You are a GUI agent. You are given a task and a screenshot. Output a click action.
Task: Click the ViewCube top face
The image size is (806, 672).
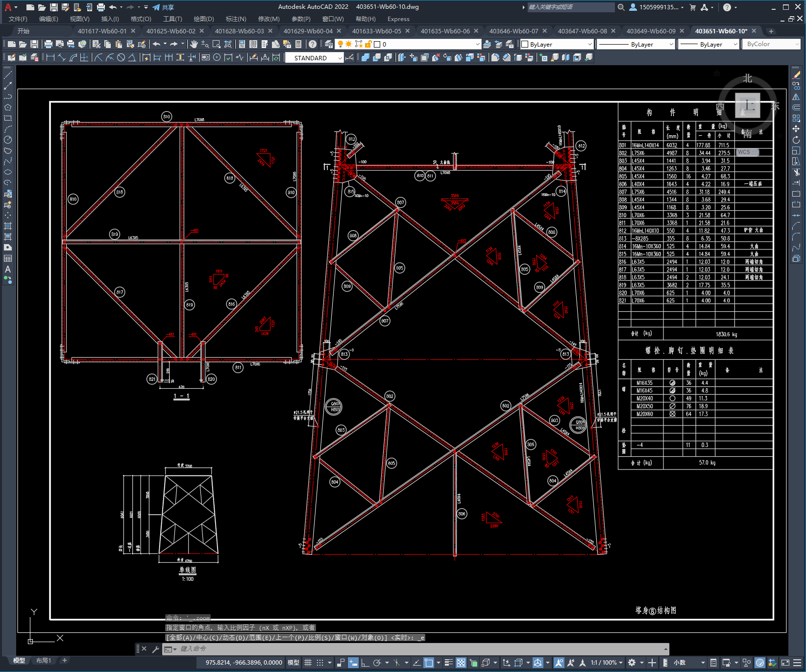pos(748,105)
